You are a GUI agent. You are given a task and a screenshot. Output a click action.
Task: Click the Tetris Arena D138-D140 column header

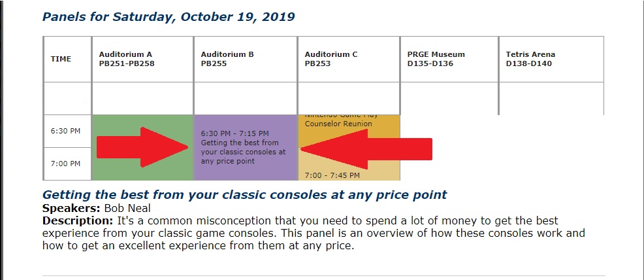551,60
